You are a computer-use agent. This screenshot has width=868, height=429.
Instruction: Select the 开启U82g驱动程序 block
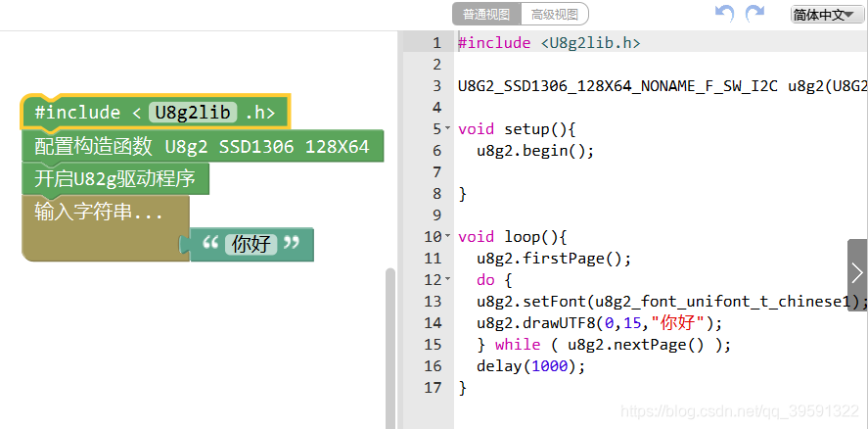115,179
